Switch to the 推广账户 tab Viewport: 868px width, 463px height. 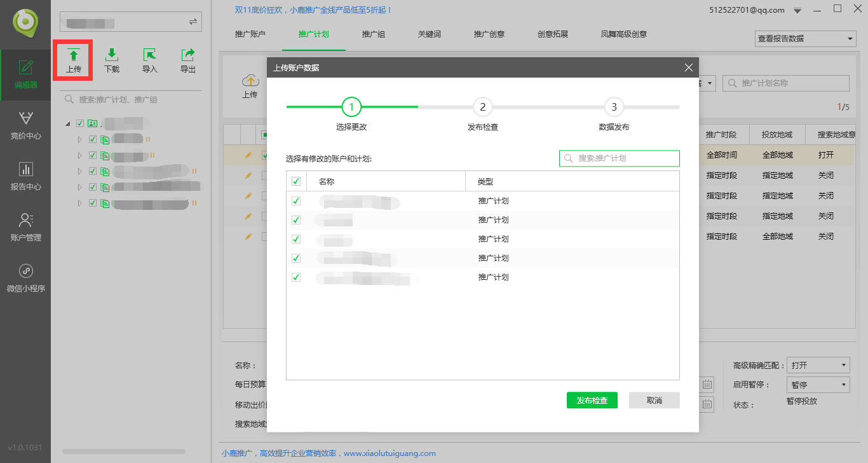pyautogui.click(x=250, y=34)
